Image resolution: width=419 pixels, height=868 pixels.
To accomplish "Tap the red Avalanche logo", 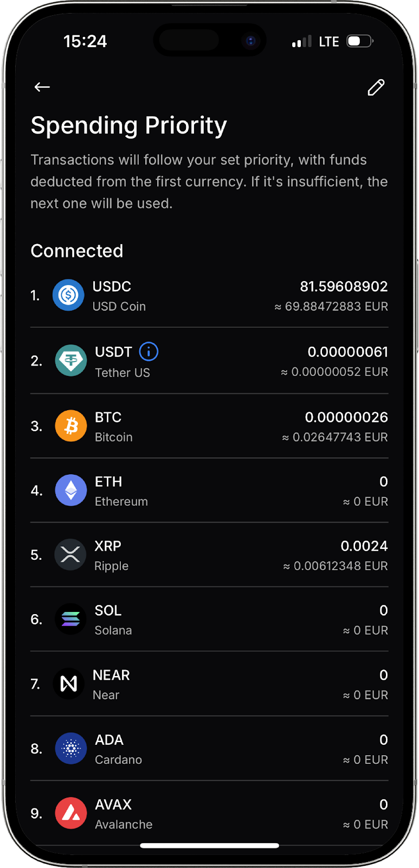I will tap(71, 813).
